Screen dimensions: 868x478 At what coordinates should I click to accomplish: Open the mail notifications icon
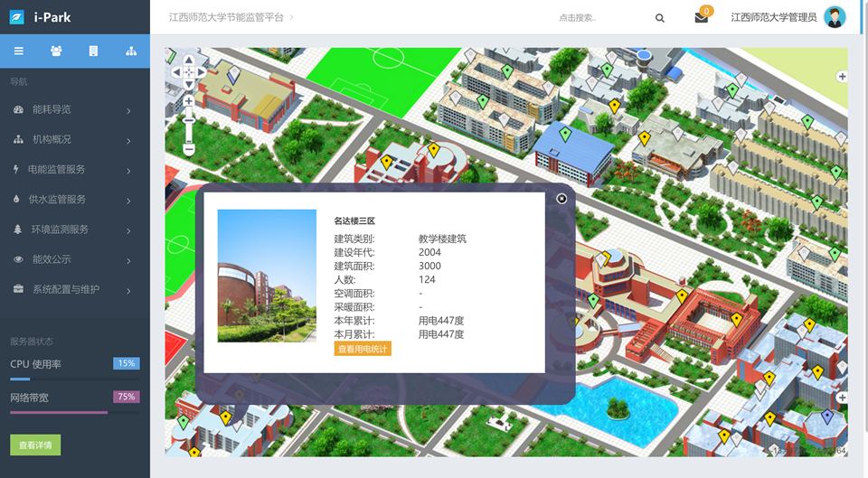(x=701, y=17)
